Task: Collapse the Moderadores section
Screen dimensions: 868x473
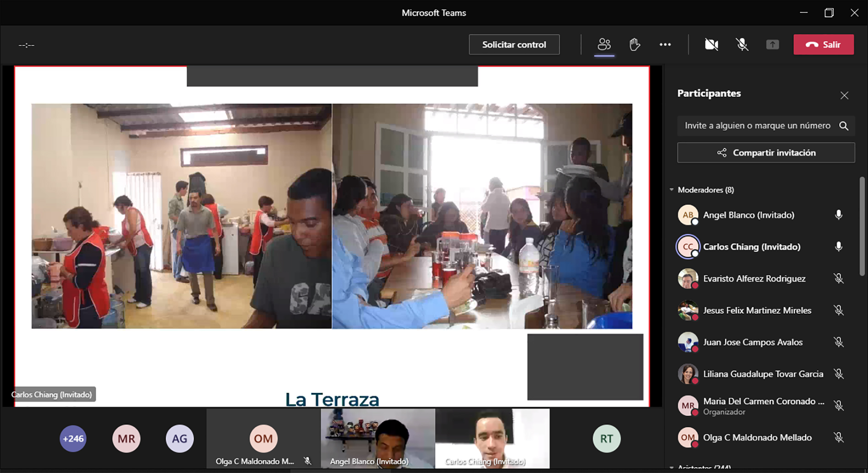Action: [672, 190]
